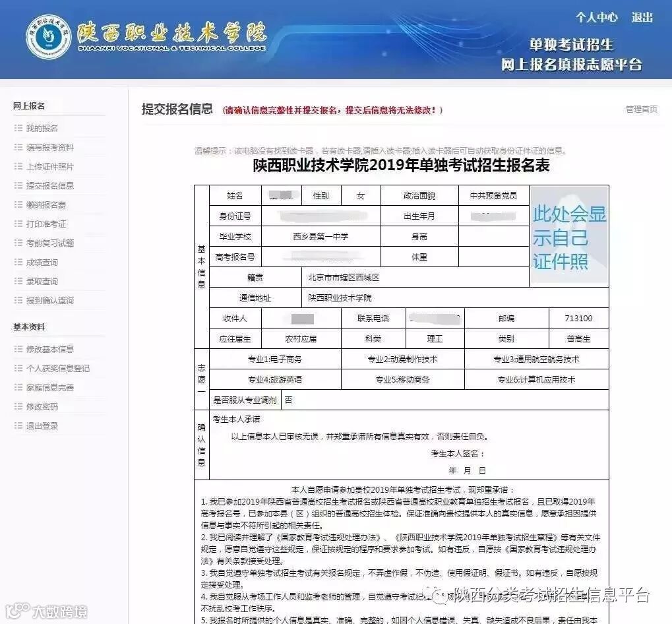The image size is (672, 624).
Task: Click 专业1:电子商务 cell
Action: click(275, 359)
